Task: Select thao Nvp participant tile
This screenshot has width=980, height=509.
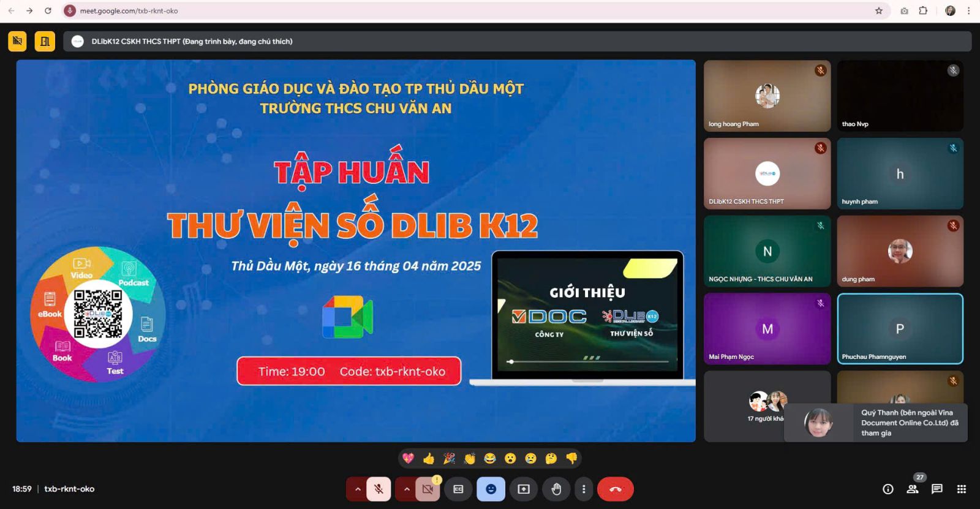Action: pyautogui.click(x=900, y=96)
